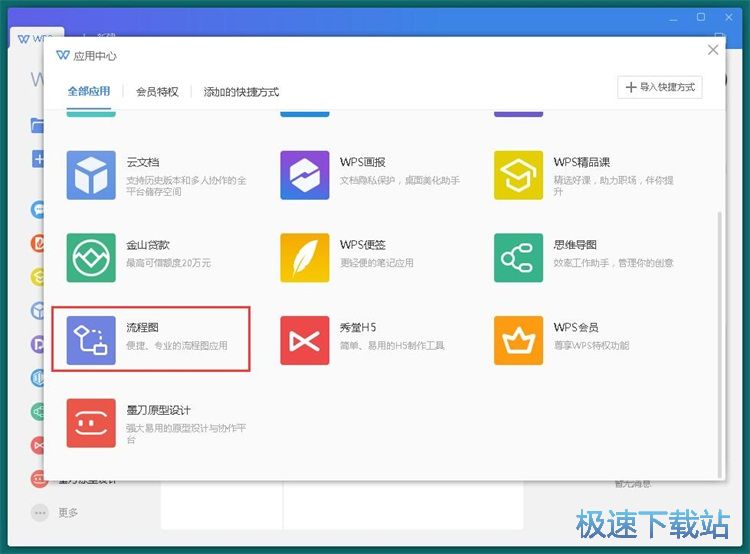
Task: Open the 思维导图 mind map icon
Action: (x=518, y=258)
